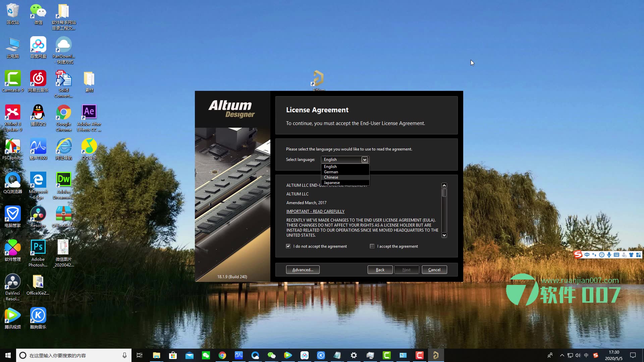Click the Cancel button
Viewport: 644px width, 362px height.
(434, 270)
